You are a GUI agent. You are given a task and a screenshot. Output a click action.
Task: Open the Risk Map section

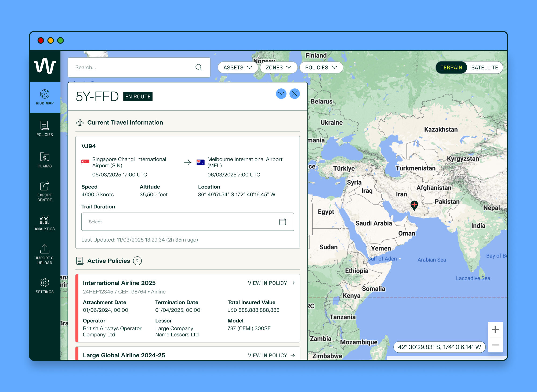coord(45,97)
